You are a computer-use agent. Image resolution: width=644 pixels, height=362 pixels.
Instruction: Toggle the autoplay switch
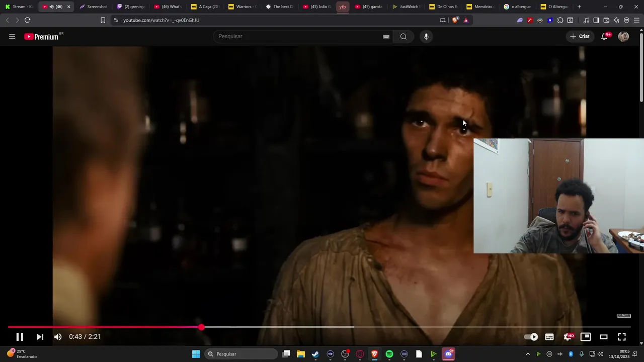[x=531, y=337]
